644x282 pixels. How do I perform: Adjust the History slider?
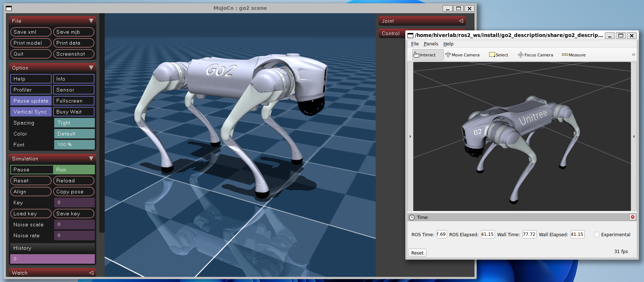point(52,259)
